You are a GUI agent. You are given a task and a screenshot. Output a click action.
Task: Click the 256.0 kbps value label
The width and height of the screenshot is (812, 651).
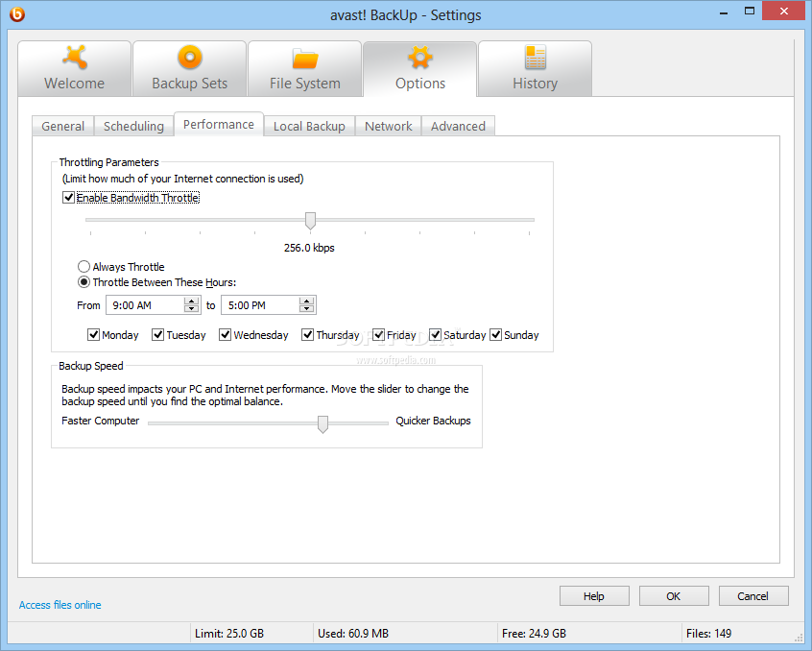pyautogui.click(x=309, y=248)
